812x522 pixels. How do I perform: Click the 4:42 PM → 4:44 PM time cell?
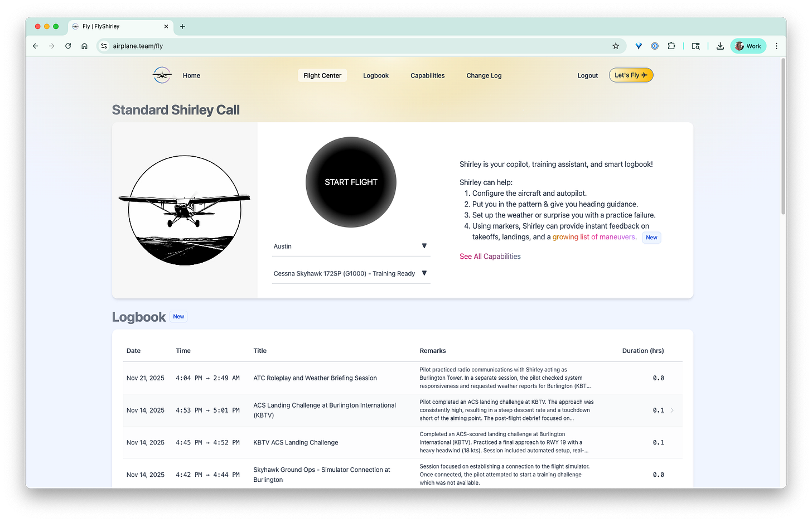tap(207, 475)
